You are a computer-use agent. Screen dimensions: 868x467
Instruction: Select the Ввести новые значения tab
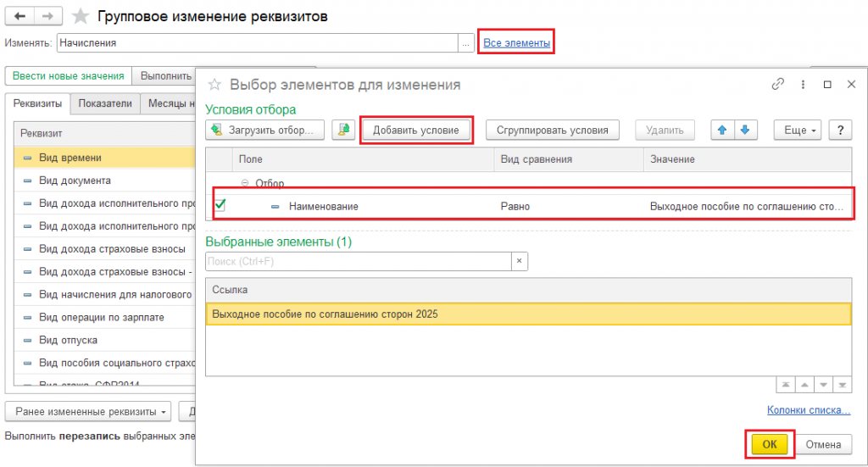pos(68,75)
